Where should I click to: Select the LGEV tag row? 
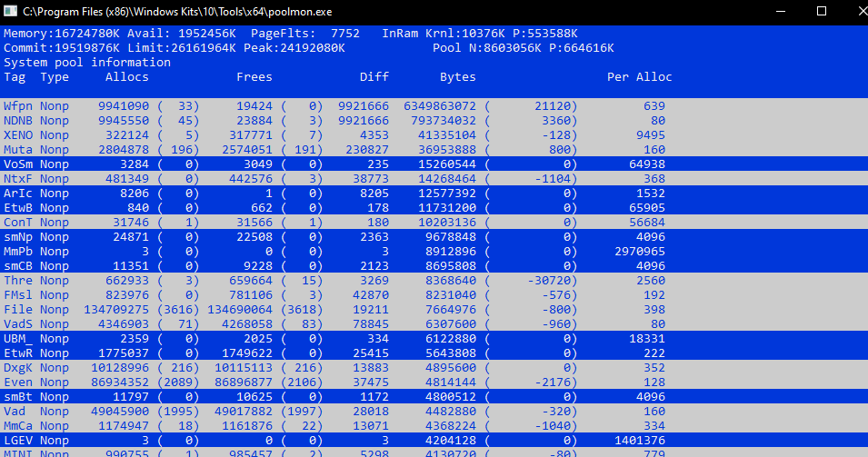click(x=434, y=440)
